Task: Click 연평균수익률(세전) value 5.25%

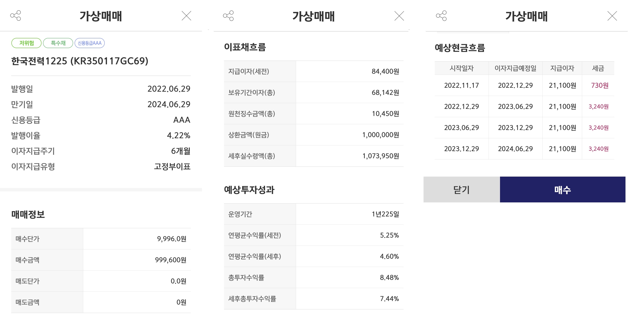Action: (389, 235)
